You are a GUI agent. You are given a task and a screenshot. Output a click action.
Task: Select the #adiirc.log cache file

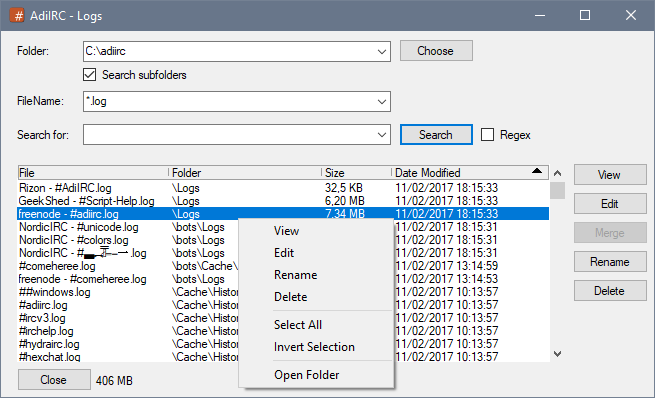[x=43, y=305]
